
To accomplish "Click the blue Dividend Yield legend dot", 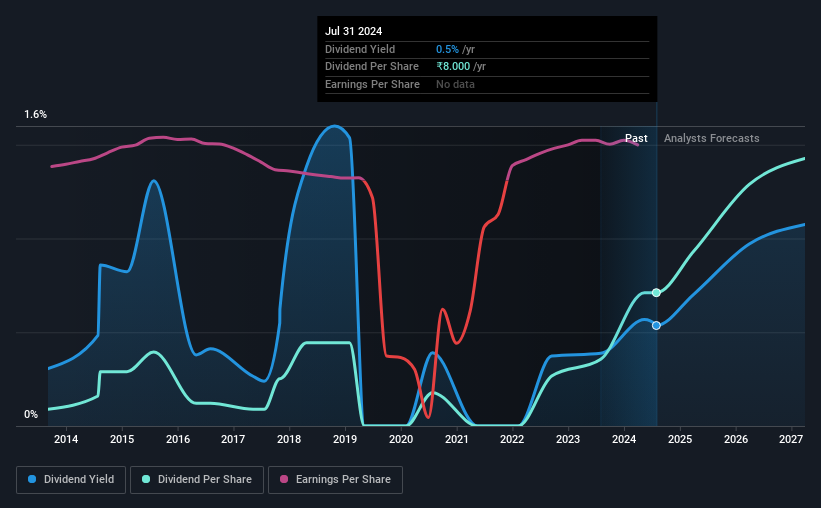I will pyautogui.click(x=32, y=479).
